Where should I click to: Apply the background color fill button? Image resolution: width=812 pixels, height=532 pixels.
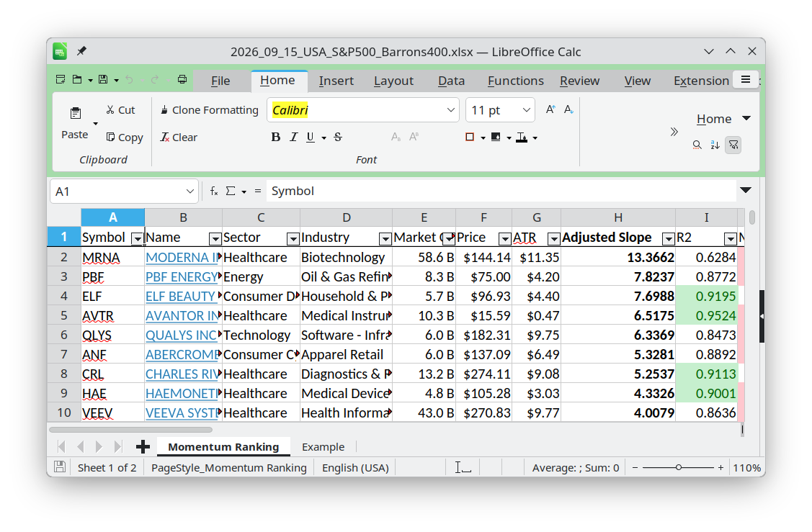click(496, 137)
